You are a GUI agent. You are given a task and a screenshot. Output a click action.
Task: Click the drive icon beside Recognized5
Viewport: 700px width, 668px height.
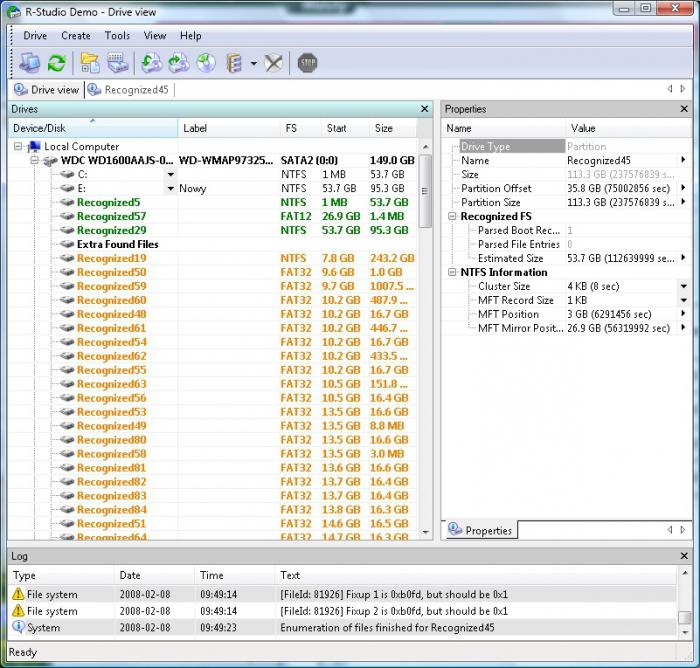(x=67, y=202)
